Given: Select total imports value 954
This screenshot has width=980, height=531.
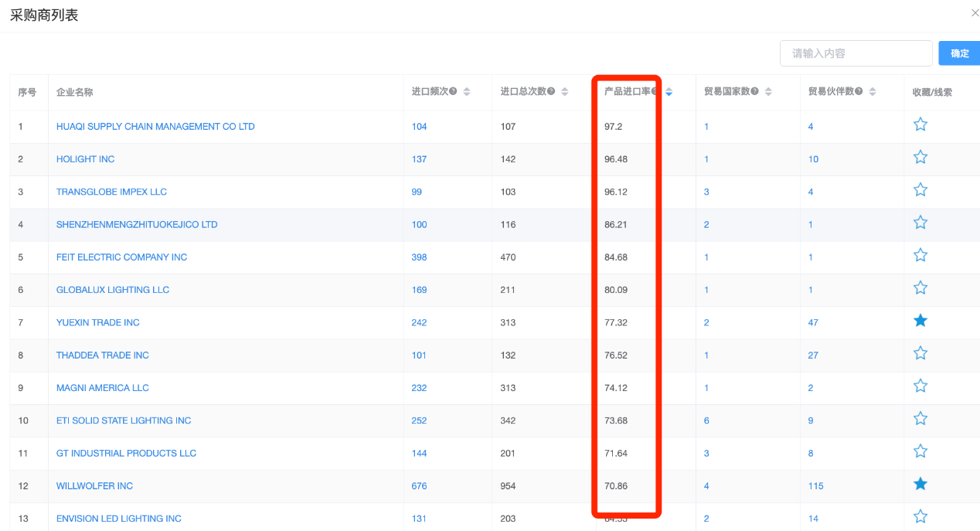Looking at the screenshot, I should [508, 486].
